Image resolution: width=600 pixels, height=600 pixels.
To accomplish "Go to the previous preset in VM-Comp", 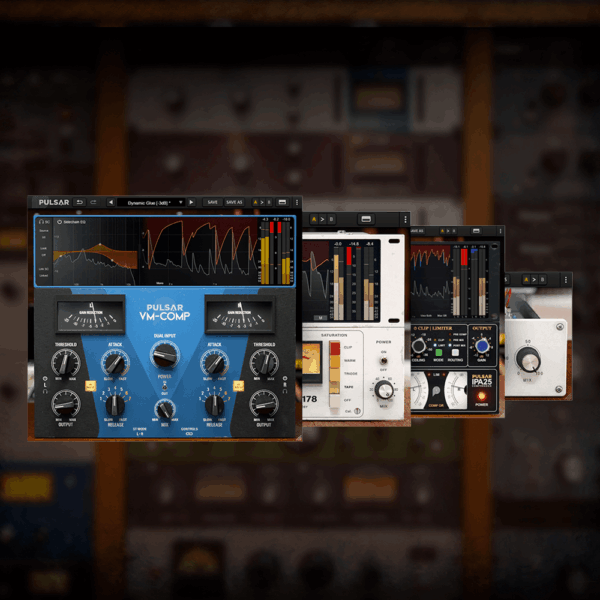I will click(x=111, y=202).
